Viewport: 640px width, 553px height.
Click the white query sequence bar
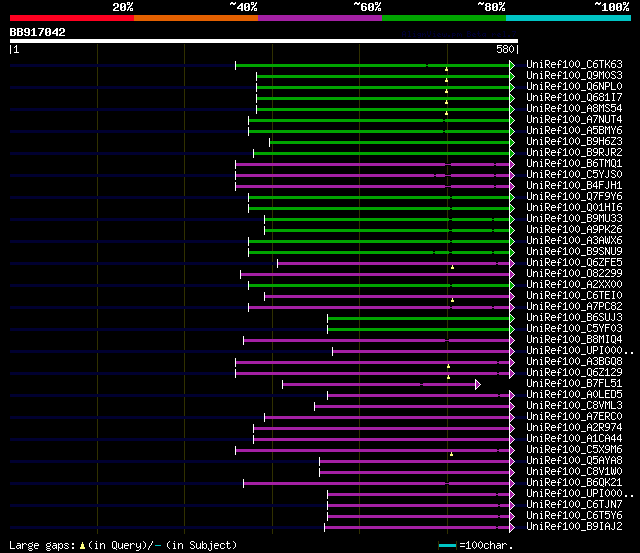tap(264, 41)
